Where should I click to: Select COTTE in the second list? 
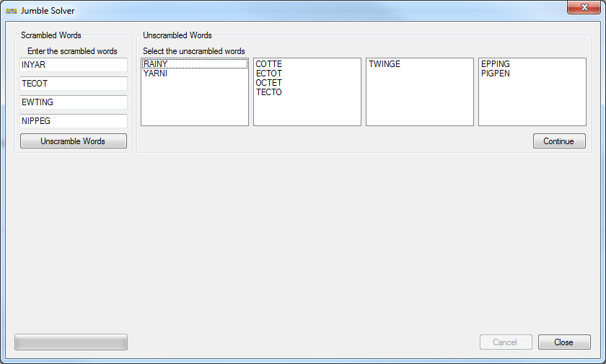pos(269,64)
